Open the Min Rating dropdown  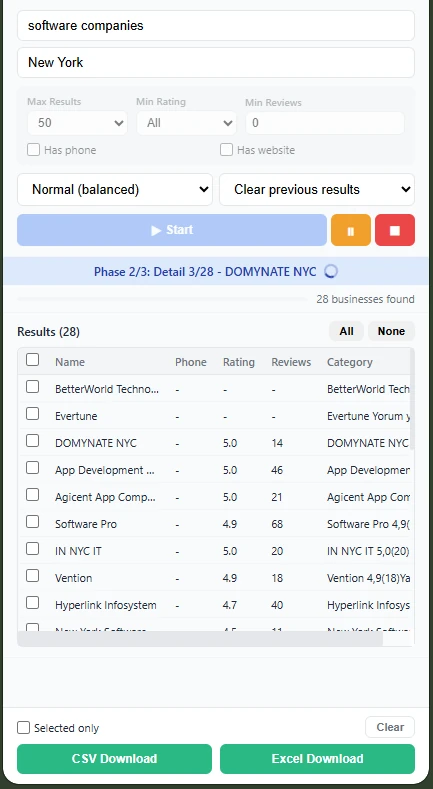(187, 123)
